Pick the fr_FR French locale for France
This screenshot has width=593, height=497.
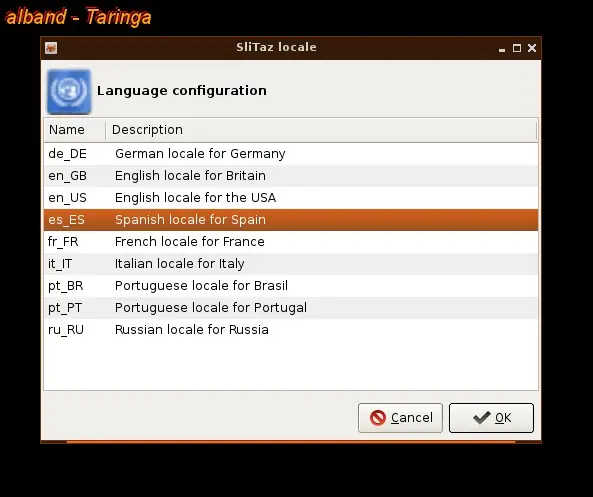tap(291, 242)
